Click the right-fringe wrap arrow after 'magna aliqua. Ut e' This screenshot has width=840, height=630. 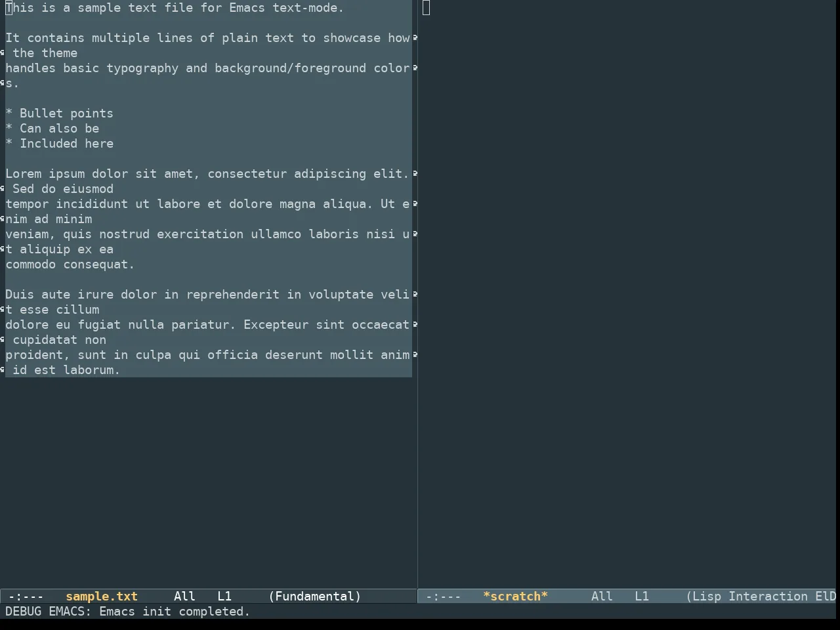click(x=415, y=204)
